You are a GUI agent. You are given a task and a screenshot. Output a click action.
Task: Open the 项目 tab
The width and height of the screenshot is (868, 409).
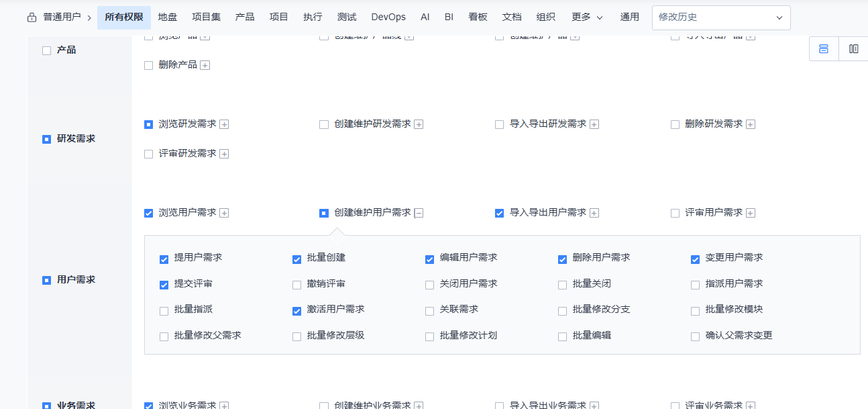tap(279, 17)
